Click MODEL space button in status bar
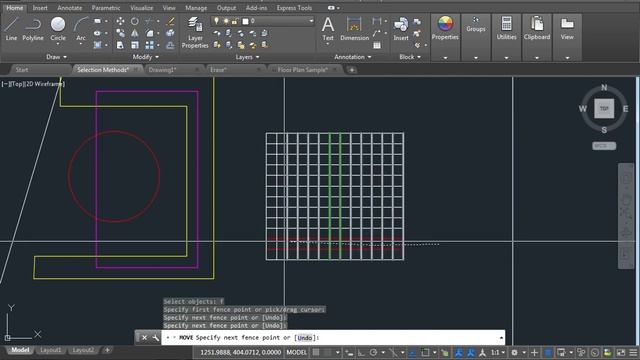 pyautogui.click(x=297, y=352)
